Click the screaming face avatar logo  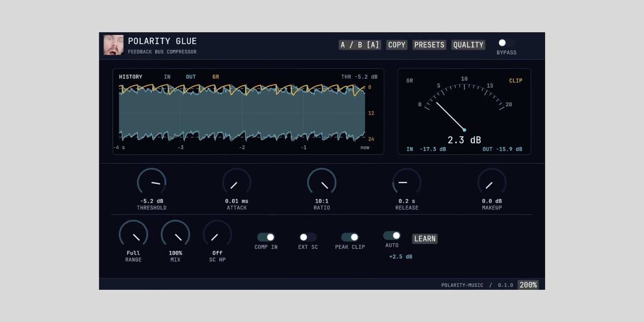pos(114,45)
